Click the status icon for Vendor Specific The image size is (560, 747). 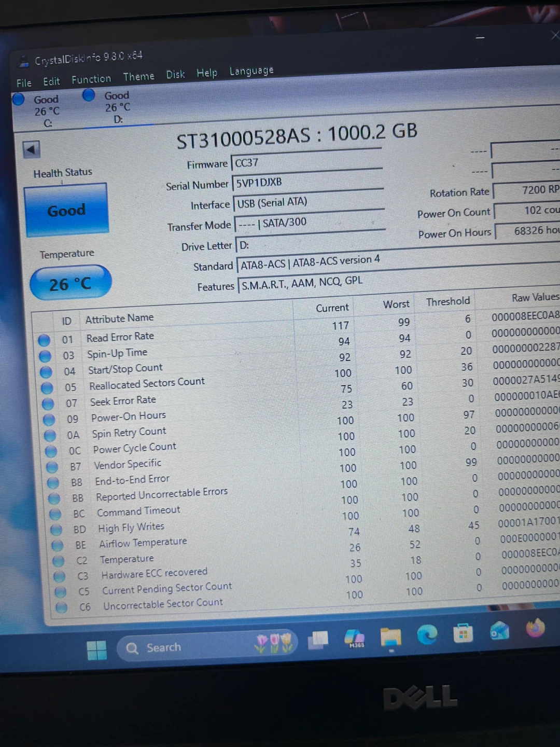[x=52, y=467]
